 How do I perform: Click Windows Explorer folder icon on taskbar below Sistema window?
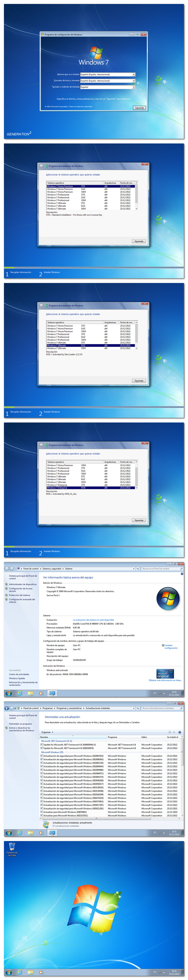(x=30, y=693)
